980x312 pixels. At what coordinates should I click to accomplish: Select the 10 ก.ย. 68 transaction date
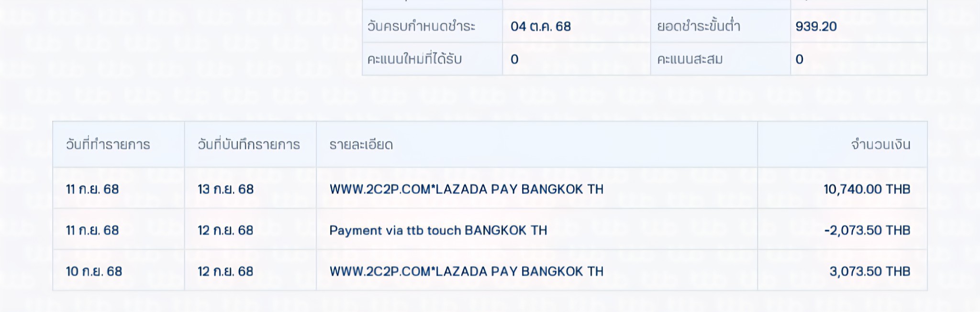point(94,271)
